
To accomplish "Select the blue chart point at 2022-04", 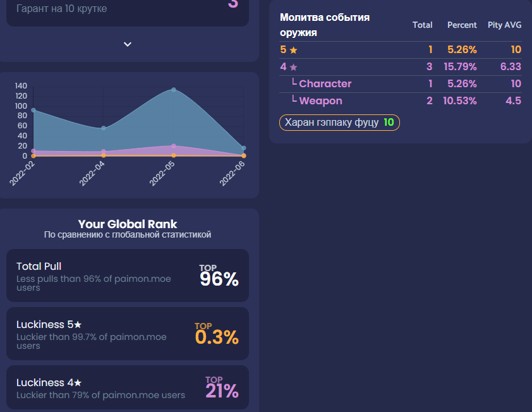I will [104, 128].
